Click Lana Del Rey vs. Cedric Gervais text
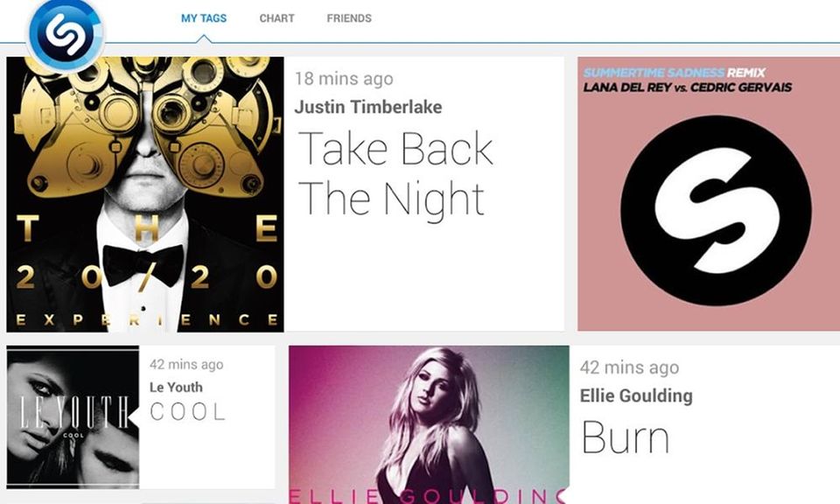The width and height of the screenshot is (840, 504). coord(688,87)
